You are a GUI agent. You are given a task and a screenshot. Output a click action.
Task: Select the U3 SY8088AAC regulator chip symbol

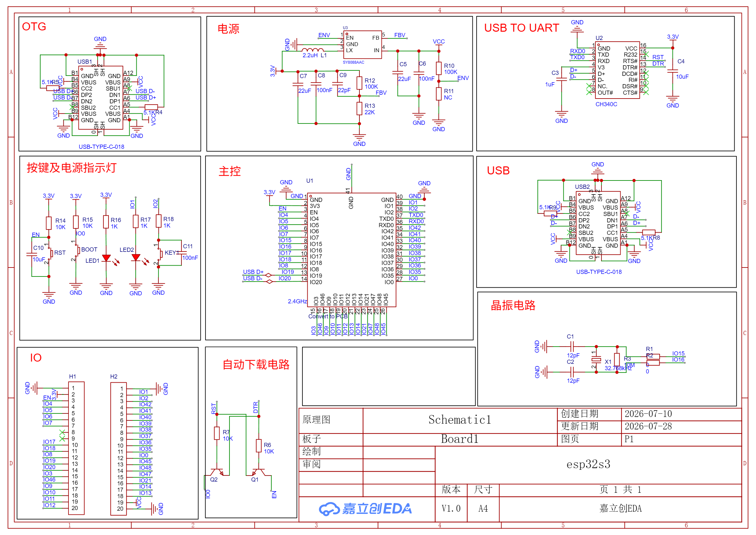click(x=362, y=44)
